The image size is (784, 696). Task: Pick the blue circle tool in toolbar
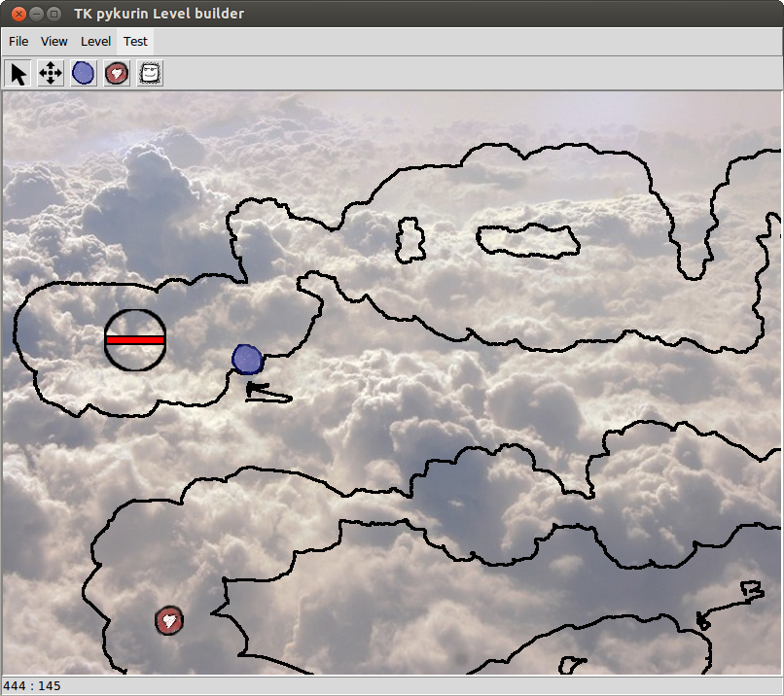click(x=84, y=74)
